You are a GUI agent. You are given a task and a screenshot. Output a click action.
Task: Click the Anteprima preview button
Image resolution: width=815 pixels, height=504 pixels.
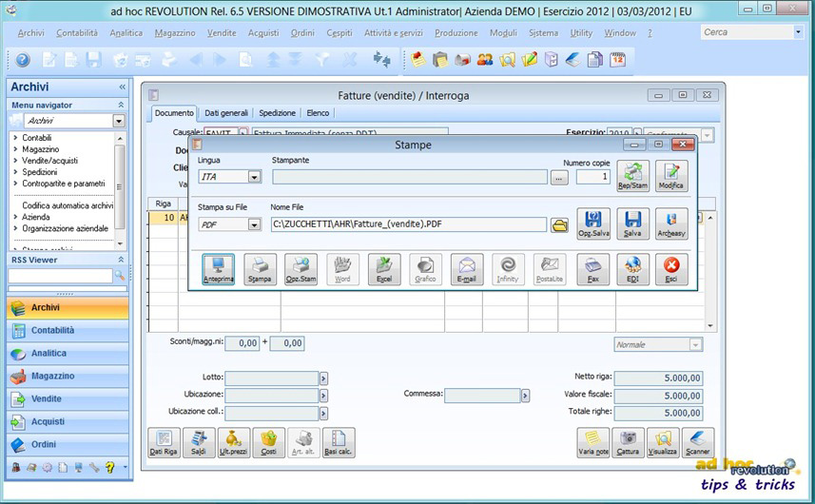(219, 269)
